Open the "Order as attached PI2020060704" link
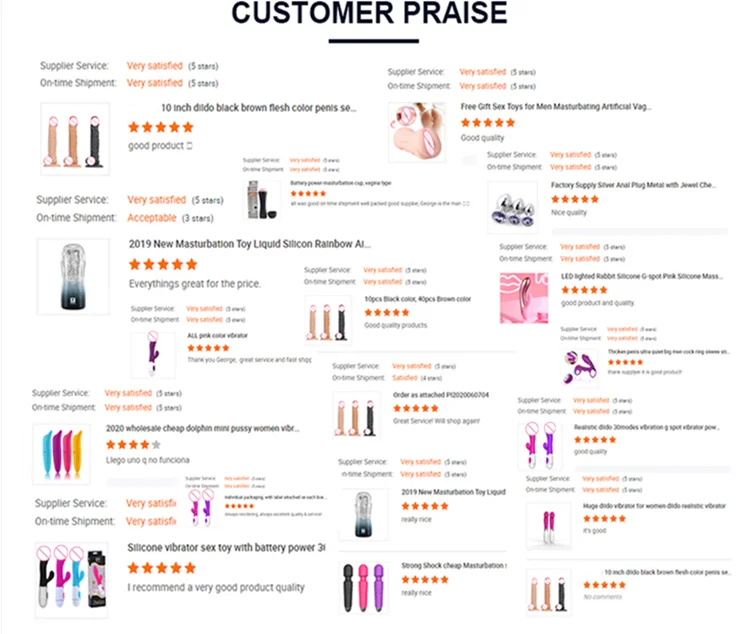Viewport: 750px width, 634px height. click(x=441, y=395)
